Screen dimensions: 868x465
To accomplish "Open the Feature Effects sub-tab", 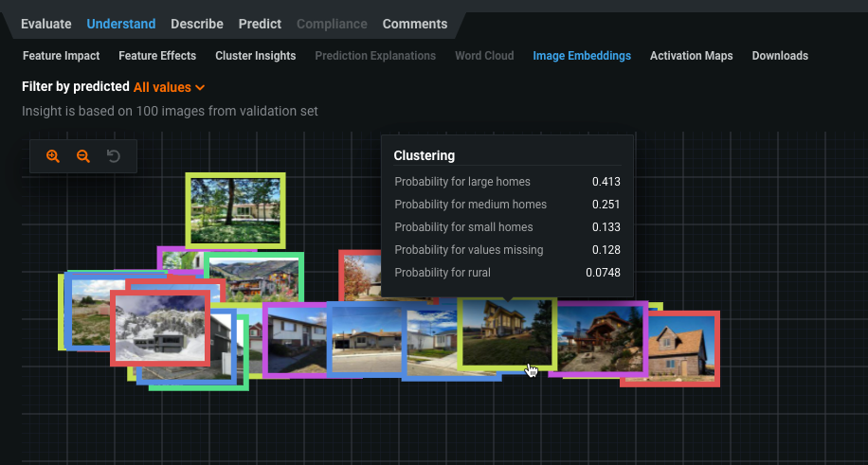I will coord(157,56).
